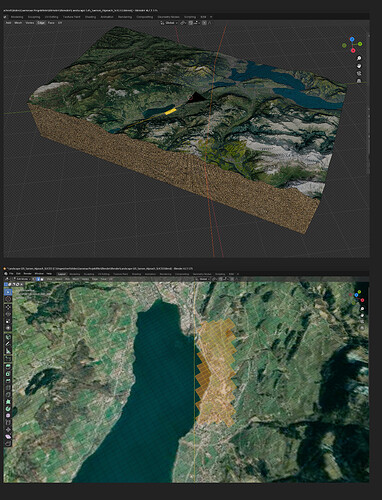The image size is (382, 500).
Task: Enable vertex select mode in bottom window header
Action: tap(35, 279)
